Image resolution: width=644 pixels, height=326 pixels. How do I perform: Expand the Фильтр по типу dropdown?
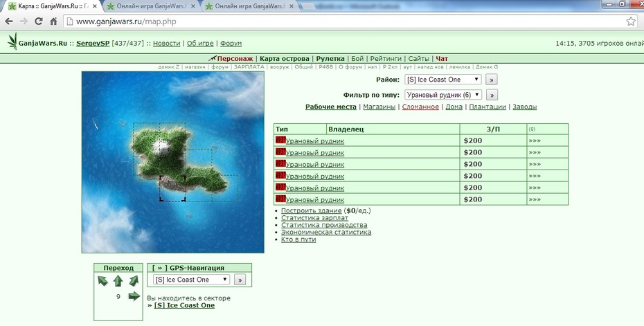click(x=442, y=95)
